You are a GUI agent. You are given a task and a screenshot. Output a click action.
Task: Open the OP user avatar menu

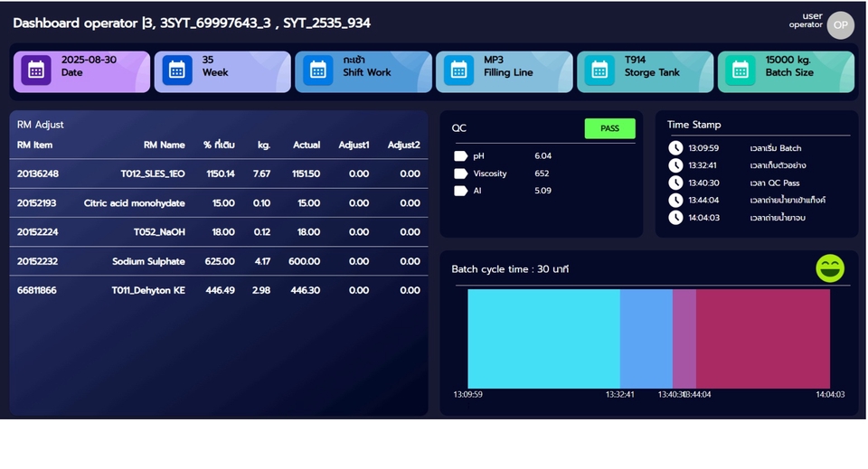pos(840,25)
